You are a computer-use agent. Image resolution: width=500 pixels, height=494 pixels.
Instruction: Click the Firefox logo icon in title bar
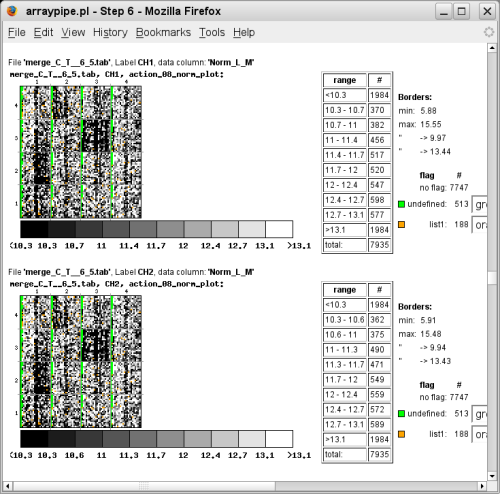[x=12, y=11]
